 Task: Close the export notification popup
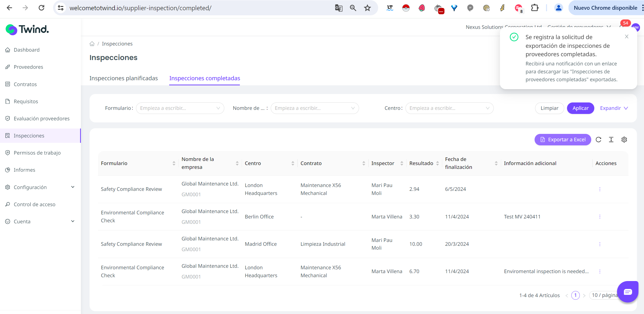click(x=626, y=37)
